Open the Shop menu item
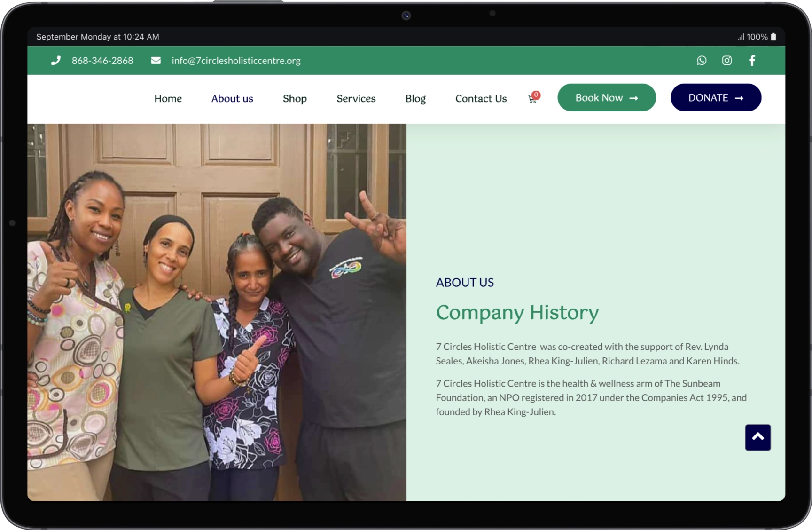 tap(295, 99)
